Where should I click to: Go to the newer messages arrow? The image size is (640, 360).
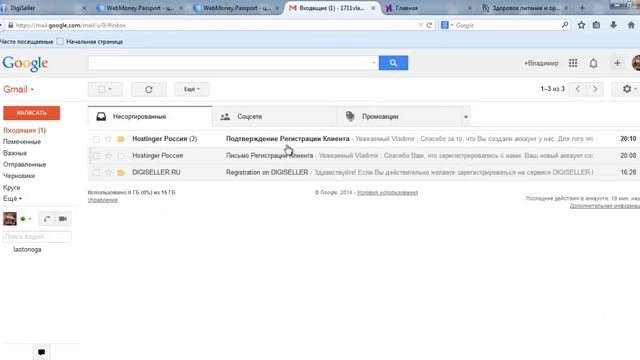(x=578, y=89)
